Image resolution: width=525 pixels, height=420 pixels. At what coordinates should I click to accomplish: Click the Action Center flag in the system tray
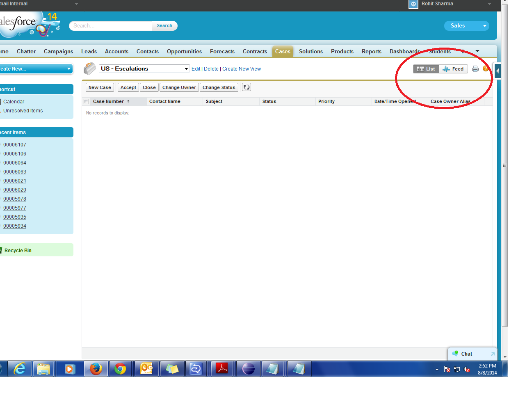pos(447,370)
